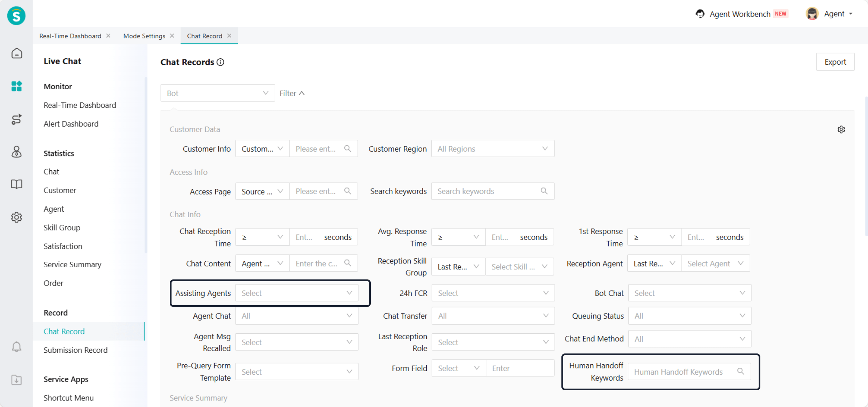Open the Agent profile menu
The height and width of the screenshot is (407, 868).
[x=829, y=14]
